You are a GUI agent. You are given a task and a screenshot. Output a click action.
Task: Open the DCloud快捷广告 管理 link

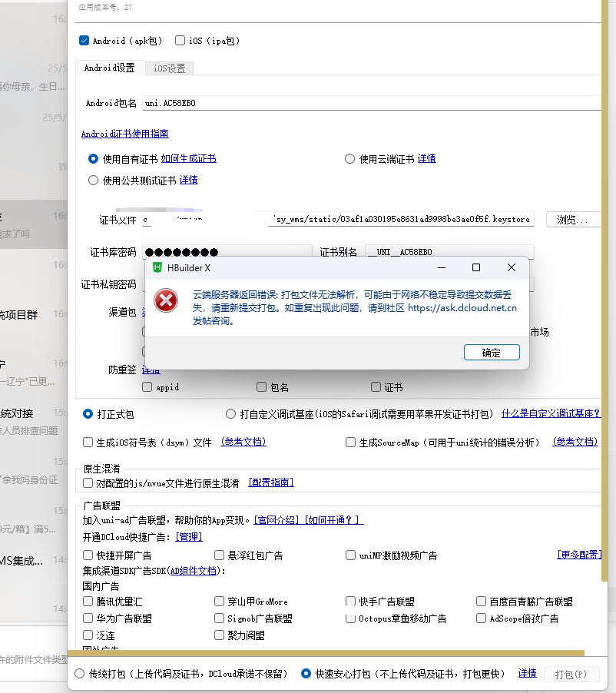tap(189, 537)
